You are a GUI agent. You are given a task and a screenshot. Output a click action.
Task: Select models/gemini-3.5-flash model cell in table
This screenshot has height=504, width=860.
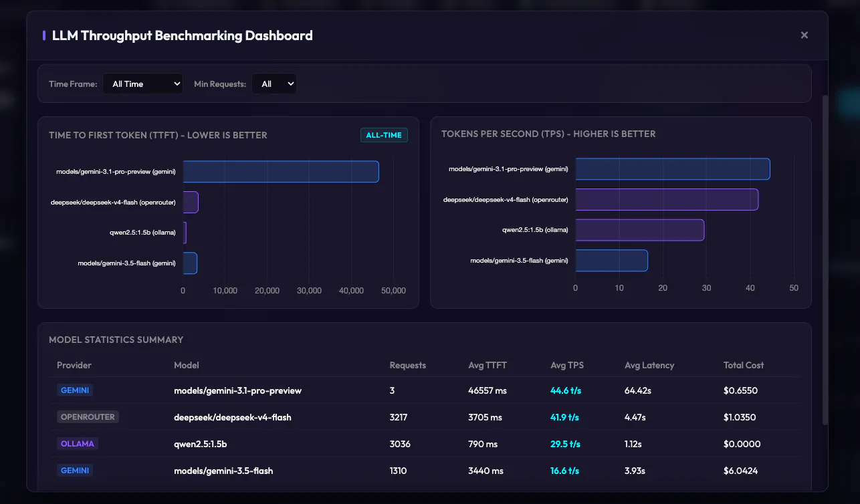pos(223,471)
